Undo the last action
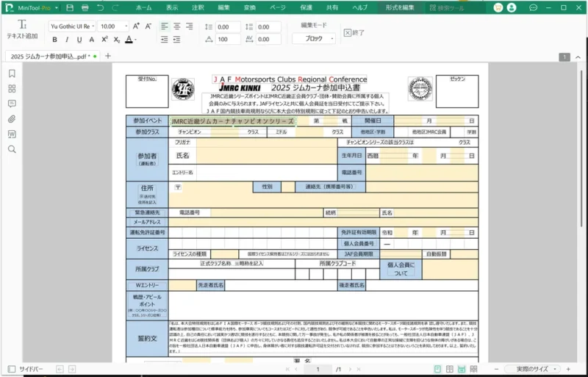This screenshot has height=377, width=588. click(x=100, y=7)
